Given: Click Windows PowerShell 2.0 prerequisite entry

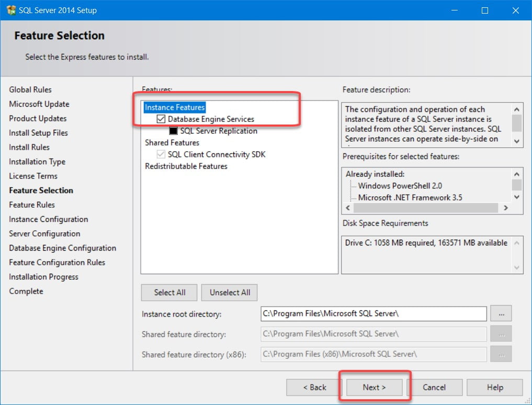Looking at the screenshot, I should pos(400,186).
